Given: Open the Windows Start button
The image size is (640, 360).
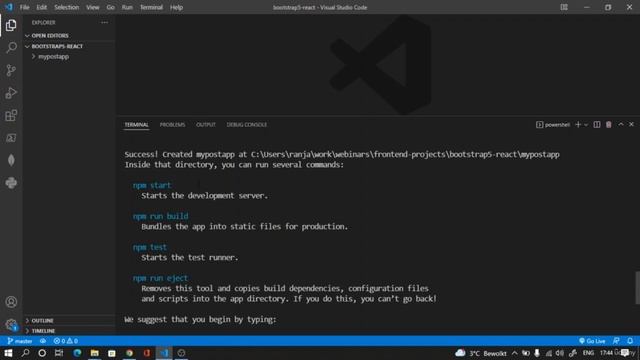Looking at the screenshot, I should (8, 353).
